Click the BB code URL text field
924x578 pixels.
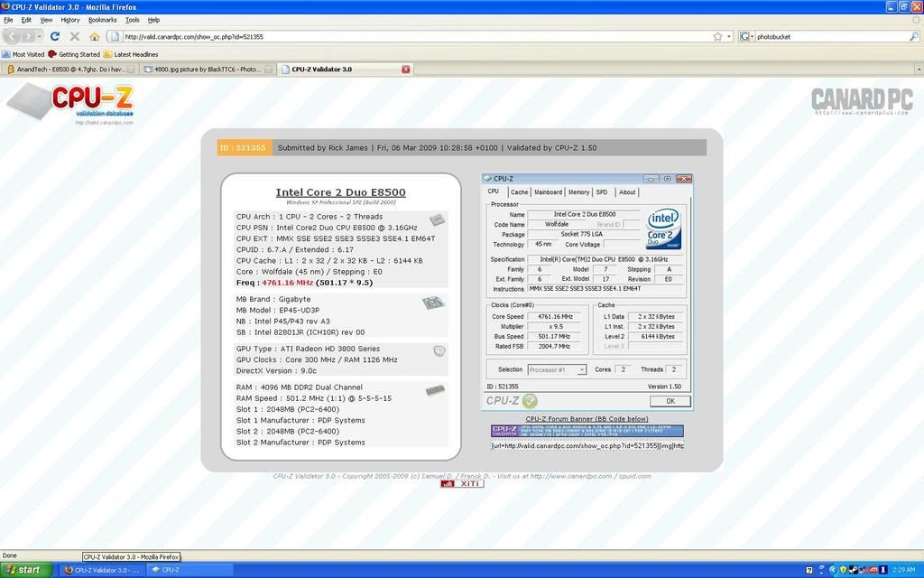(587, 445)
